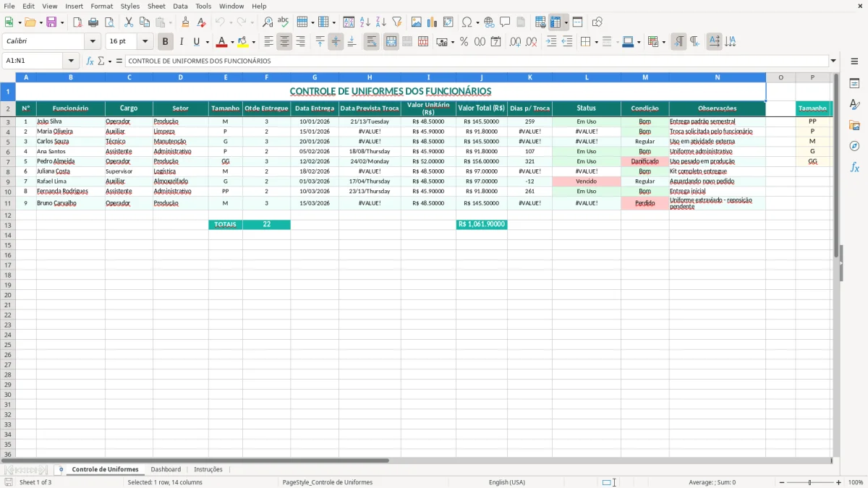
Task: Click Format as Percent icon
Action: pos(464,42)
